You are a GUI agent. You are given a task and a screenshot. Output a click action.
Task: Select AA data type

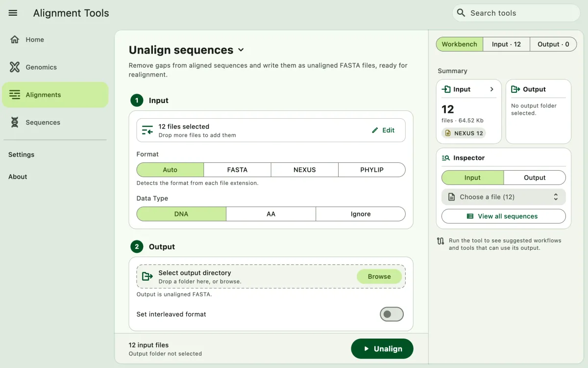pos(271,214)
